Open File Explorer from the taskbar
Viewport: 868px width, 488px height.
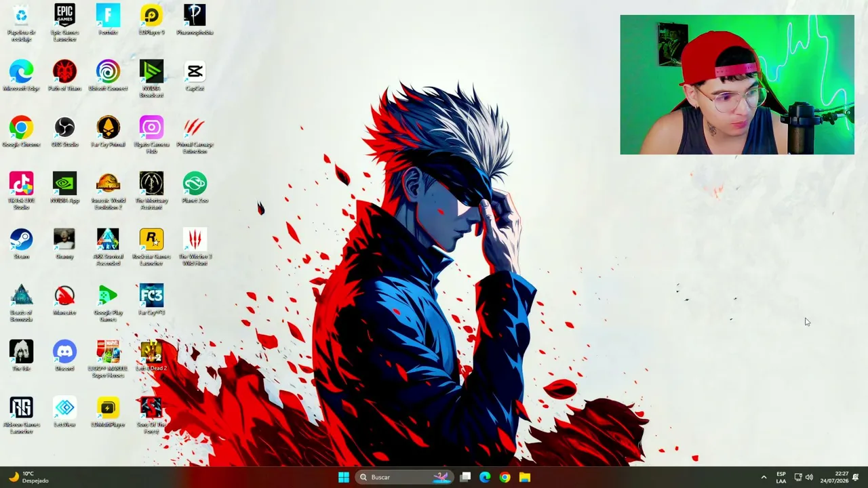pyautogui.click(x=525, y=477)
